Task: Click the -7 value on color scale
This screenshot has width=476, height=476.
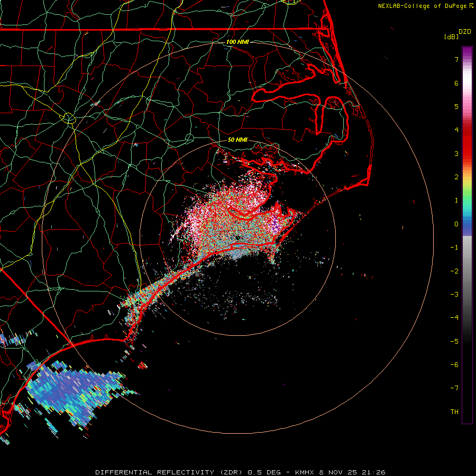Action: (454, 388)
